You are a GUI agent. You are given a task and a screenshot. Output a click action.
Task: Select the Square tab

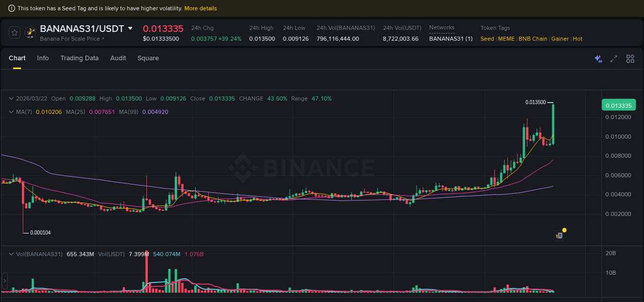click(x=148, y=58)
